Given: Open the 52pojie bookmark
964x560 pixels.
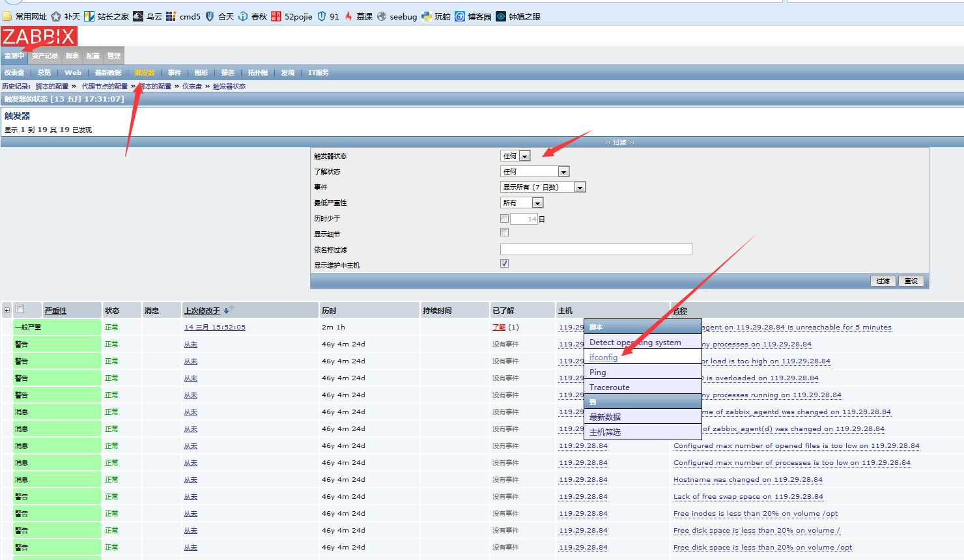Looking at the screenshot, I should pyautogui.click(x=291, y=16).
